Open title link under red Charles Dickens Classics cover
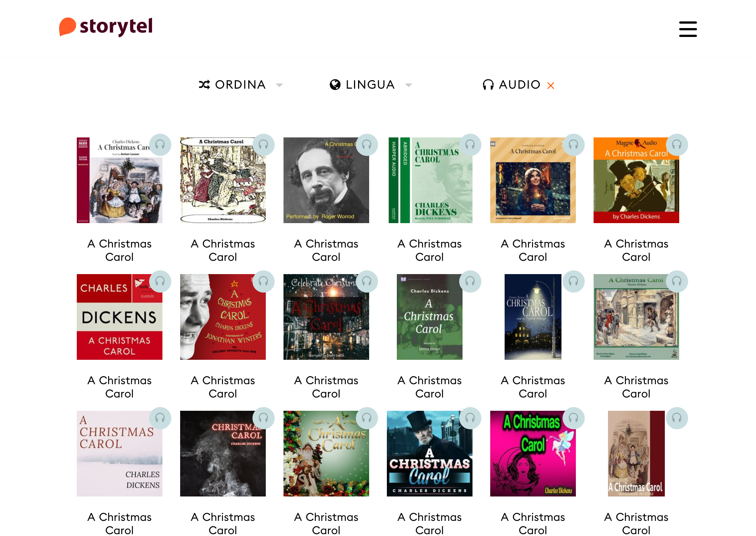Image resolution: width=756 pixels, height=536 pixels. [x=119, y=387]
